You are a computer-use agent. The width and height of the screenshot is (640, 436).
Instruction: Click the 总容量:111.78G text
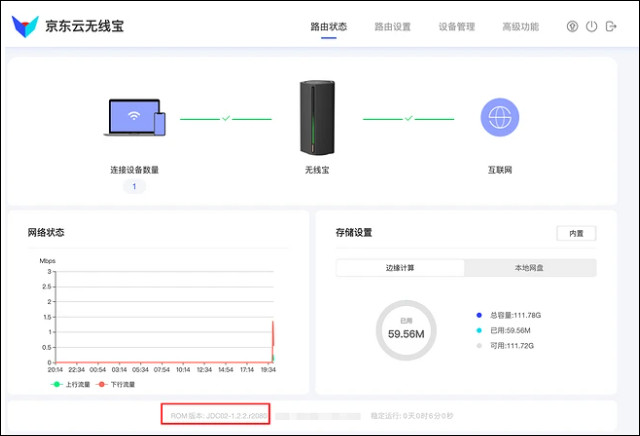point(516,315)
